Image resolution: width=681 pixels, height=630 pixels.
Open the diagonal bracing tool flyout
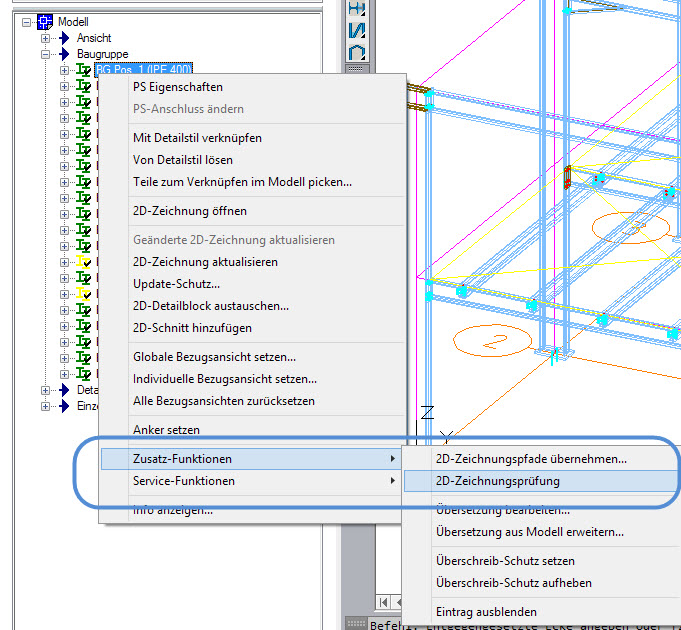pos(357,30)
